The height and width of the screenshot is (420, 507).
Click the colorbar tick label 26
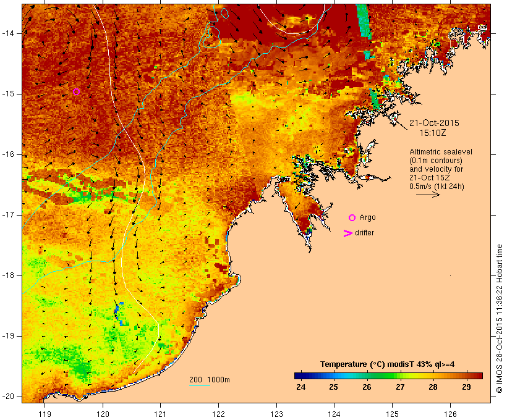coord(367,387)
